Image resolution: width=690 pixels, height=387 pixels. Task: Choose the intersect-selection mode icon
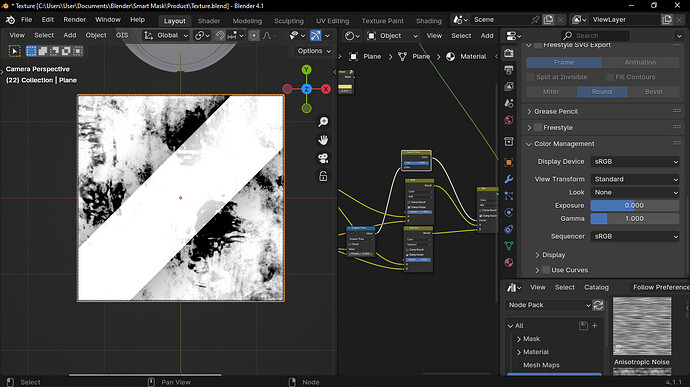(x=77, y=51)
